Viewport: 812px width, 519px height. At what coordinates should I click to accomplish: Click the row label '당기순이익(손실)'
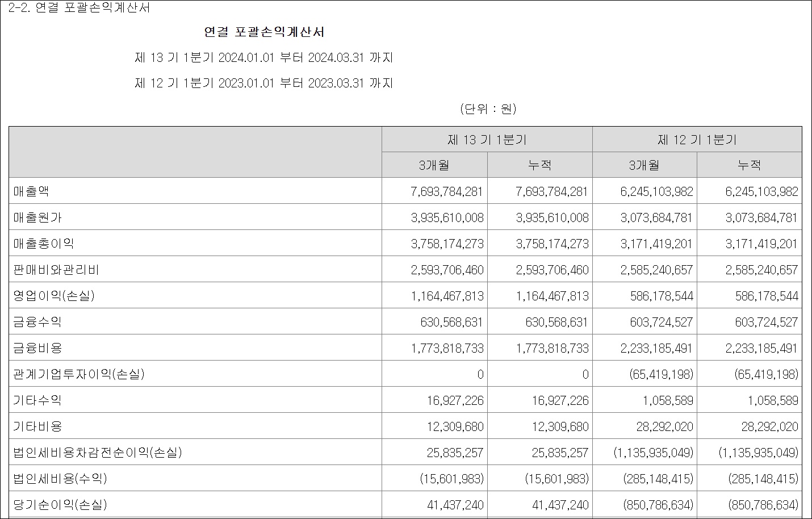pyautogui.click(x=60, y=505)
